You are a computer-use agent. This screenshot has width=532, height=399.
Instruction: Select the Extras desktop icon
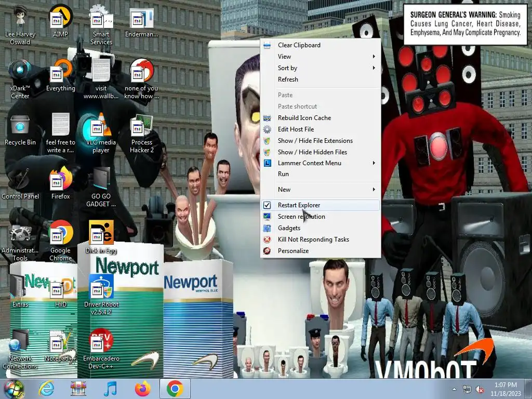tap(20, 291)
